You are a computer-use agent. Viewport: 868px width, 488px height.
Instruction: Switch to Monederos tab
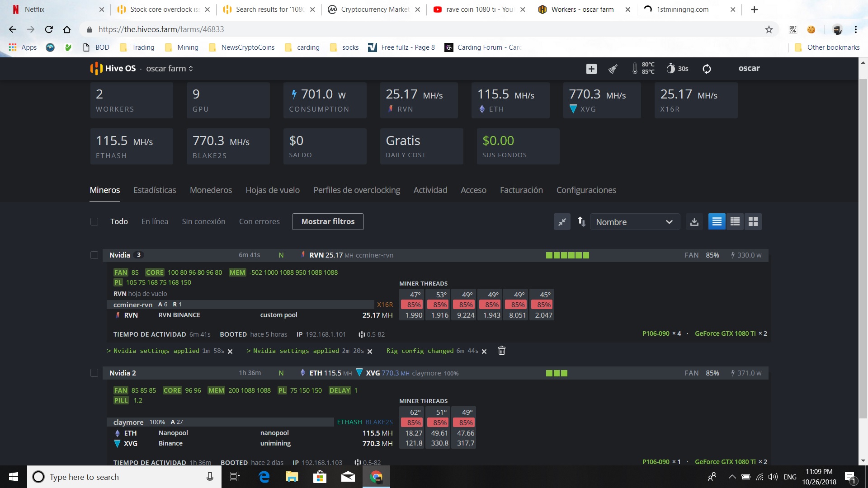point(211,190)
